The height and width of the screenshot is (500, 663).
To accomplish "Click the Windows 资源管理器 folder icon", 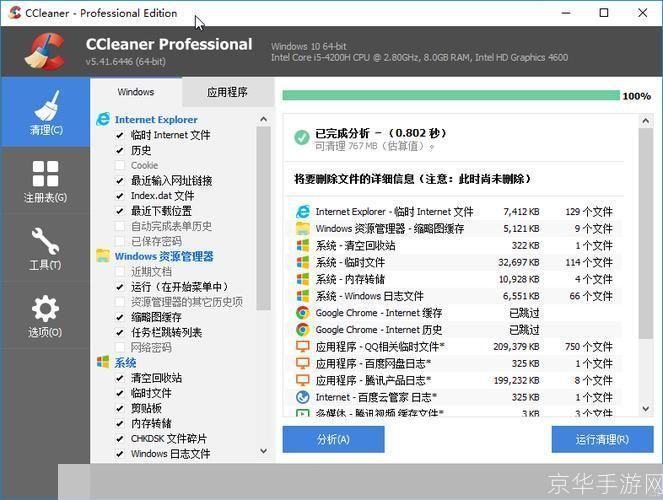I will tap(103, 256).
